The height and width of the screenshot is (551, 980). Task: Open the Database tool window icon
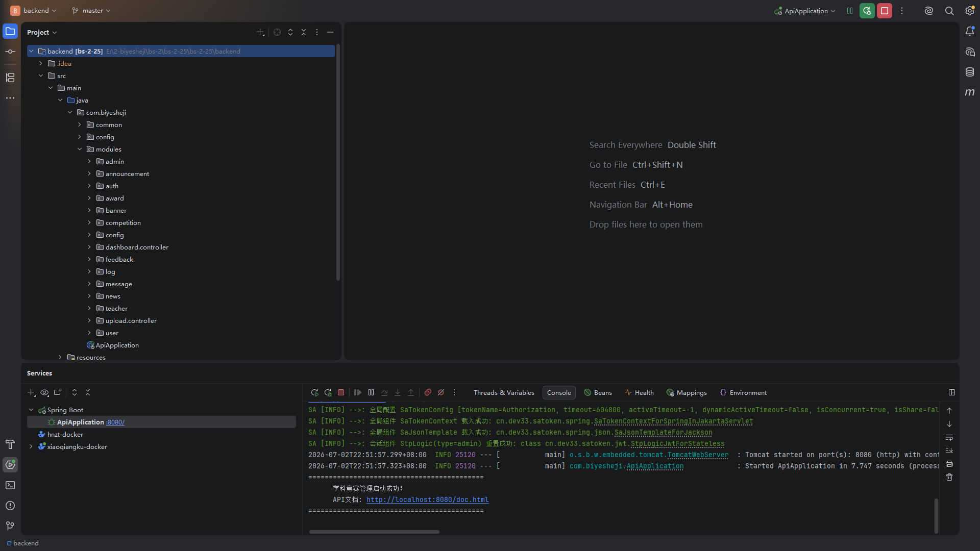(970, 72)
